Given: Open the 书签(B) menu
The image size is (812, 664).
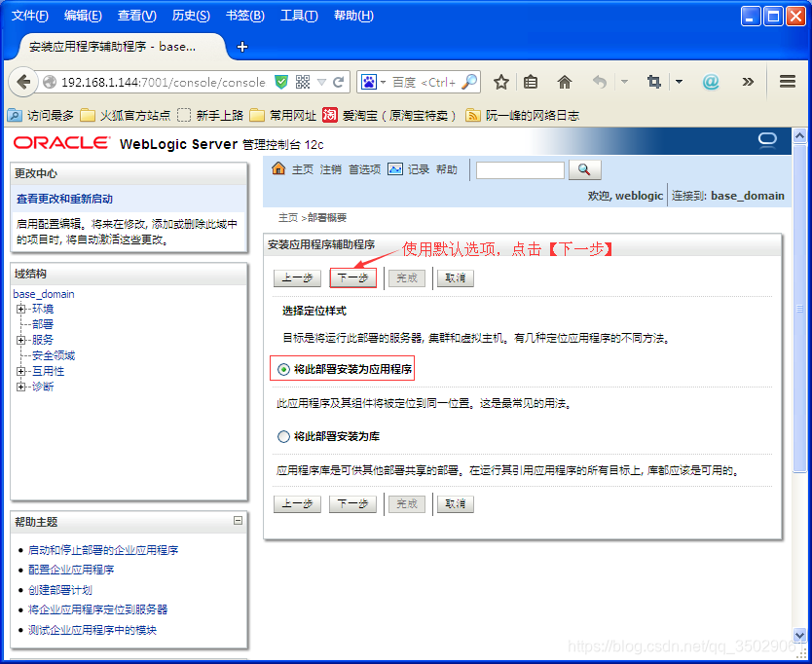Looking at the screenshot, I should pos(245,16).
